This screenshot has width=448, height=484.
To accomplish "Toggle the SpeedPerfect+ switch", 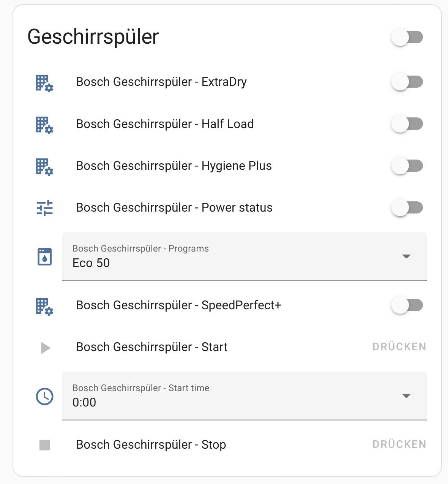I will tap(407, 305).
